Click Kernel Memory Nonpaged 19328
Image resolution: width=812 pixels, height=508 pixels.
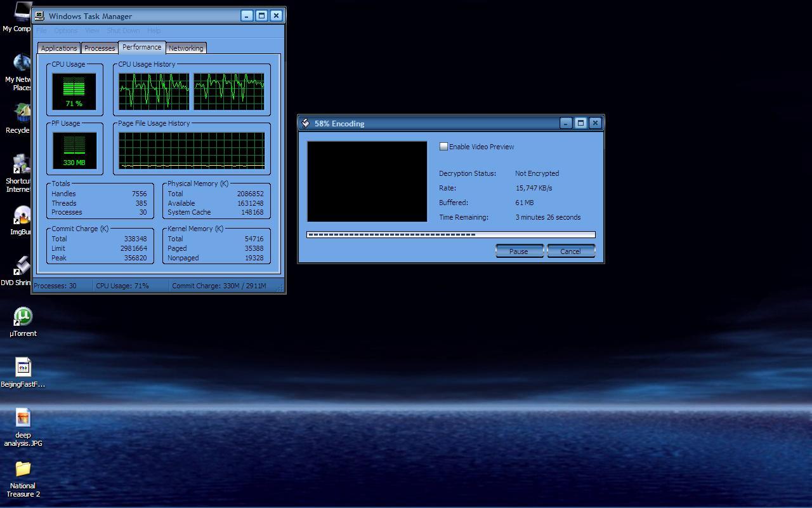[254, 258]
